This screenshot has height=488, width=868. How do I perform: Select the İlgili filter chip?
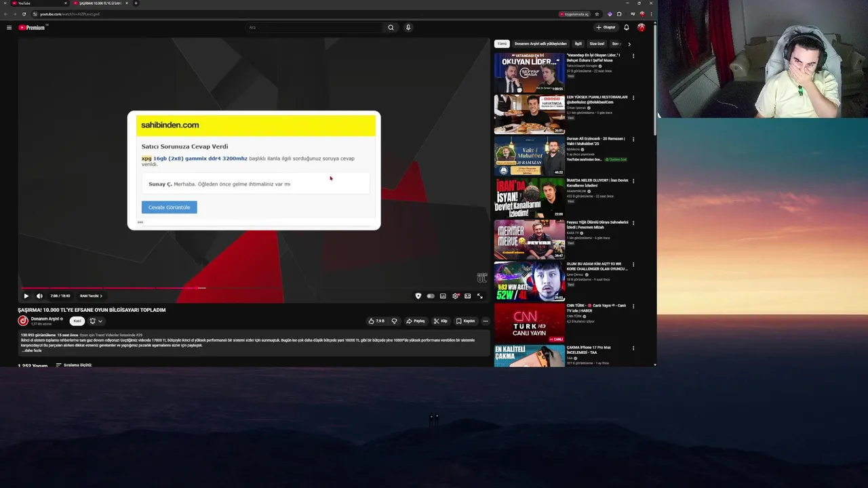click(x=578, y=44)
